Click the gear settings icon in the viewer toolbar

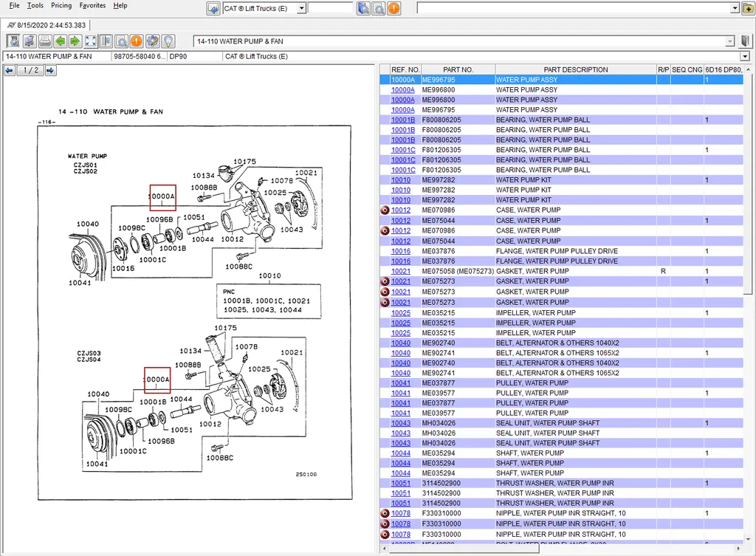click(152, 41)
